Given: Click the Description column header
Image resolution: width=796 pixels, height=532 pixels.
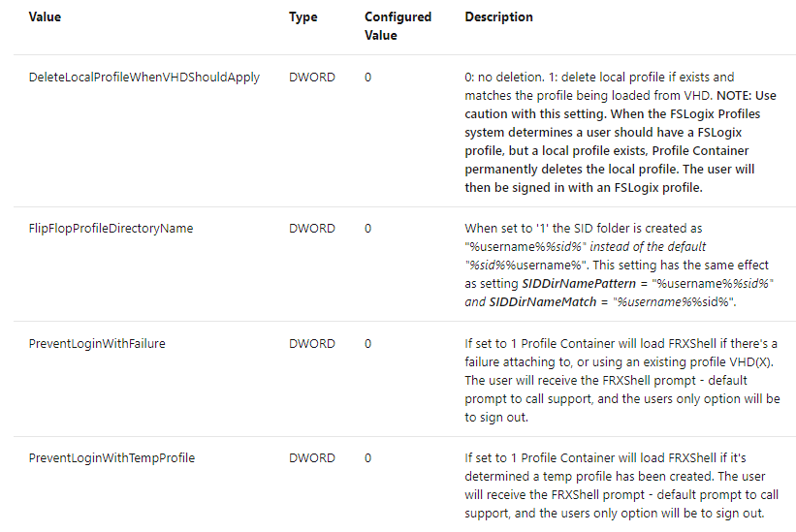Looking at the screenshot, I should (x=498, y=17).
